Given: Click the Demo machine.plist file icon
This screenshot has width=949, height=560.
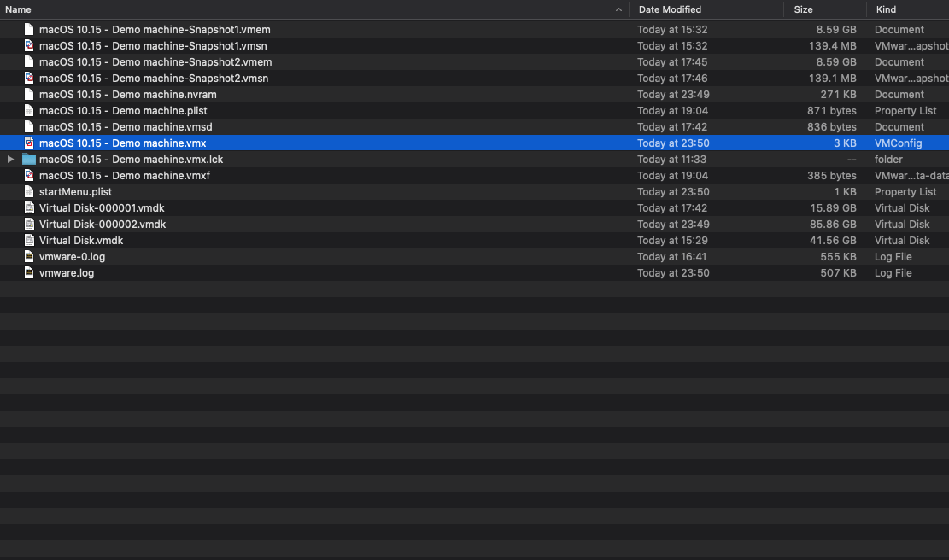Looking at the screenshot, I should [28, 111].
